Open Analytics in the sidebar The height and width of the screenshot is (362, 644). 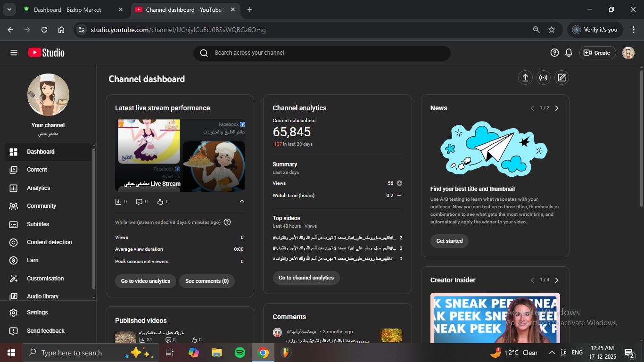click(39, 188)
